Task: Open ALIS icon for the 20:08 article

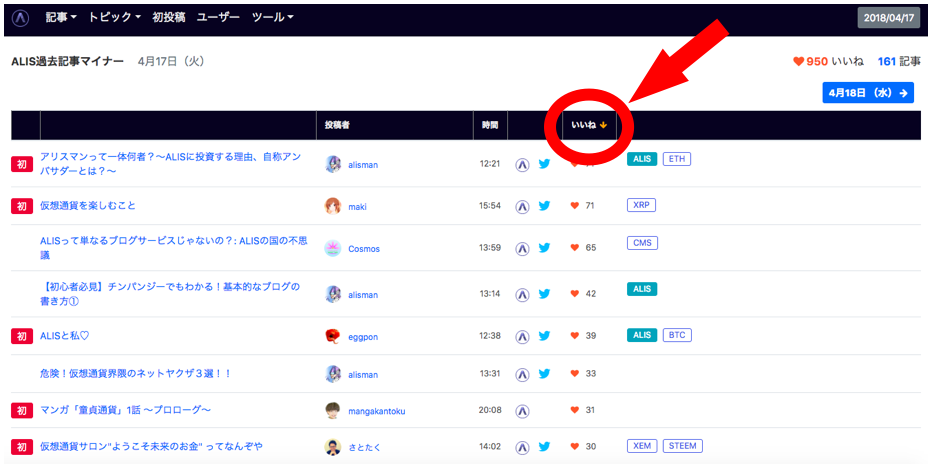Action: [522, 411]
